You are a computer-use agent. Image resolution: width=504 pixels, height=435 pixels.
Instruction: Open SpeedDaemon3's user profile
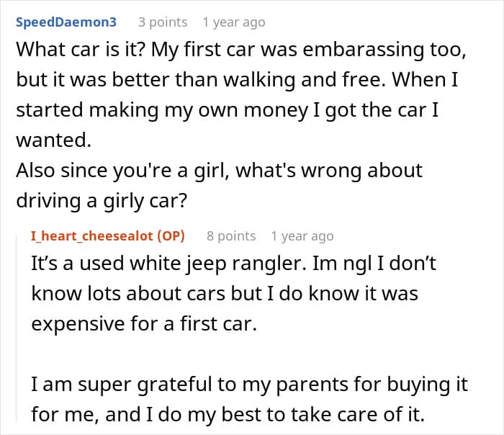pos(66,22)
